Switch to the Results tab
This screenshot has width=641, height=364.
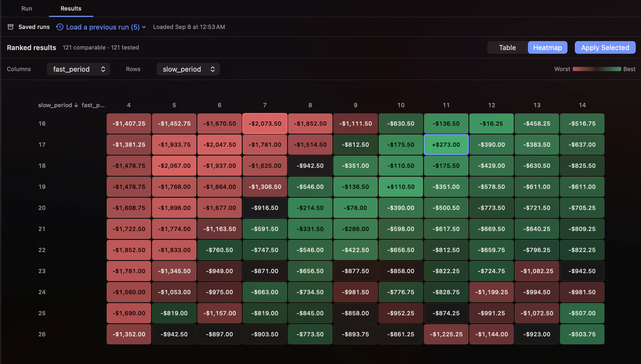71,8
